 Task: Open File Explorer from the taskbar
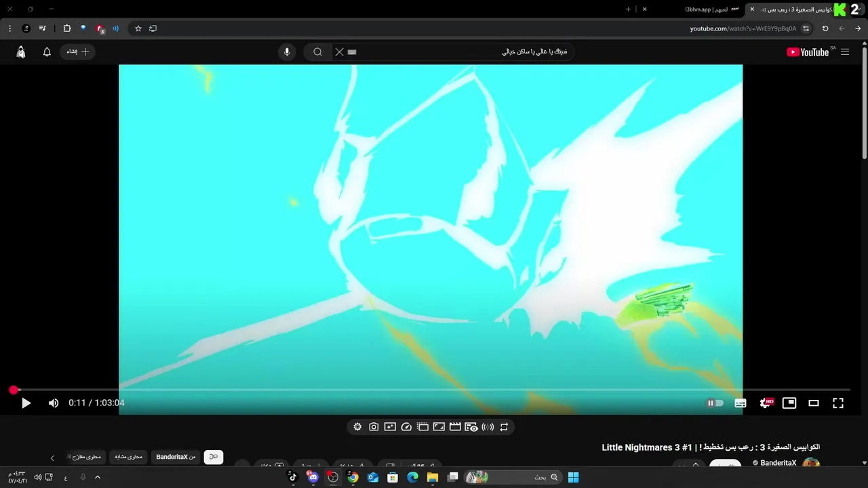432,477
